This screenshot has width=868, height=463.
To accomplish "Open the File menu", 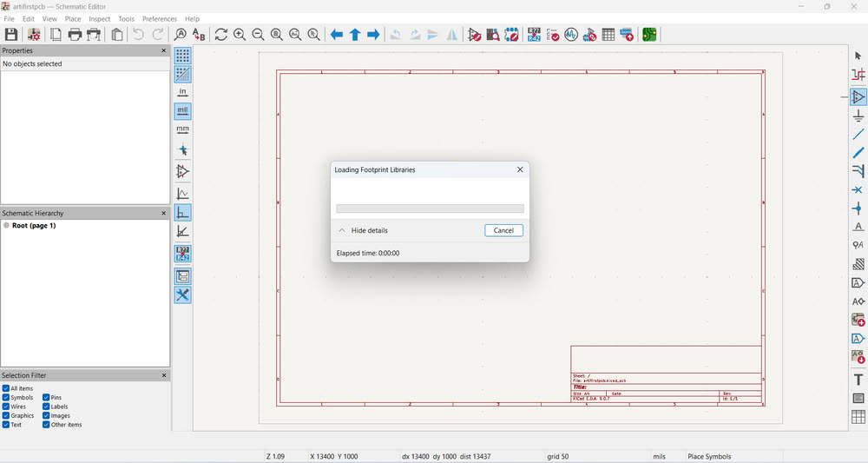I will (10, 19).
